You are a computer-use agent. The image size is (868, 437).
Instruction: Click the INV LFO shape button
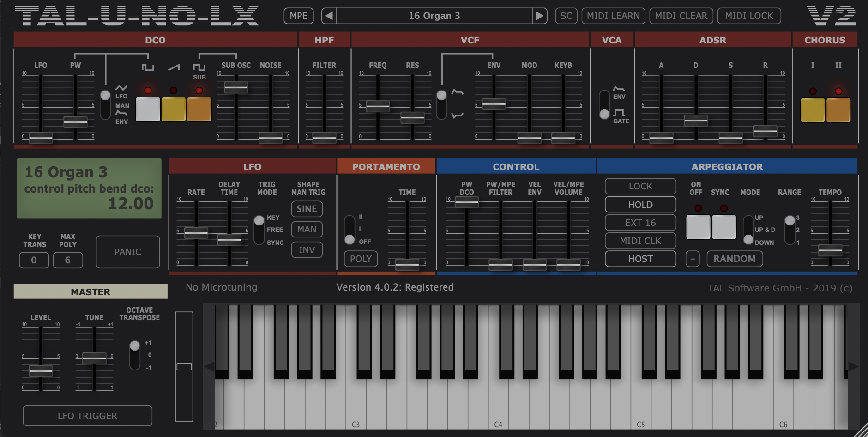(307, 249)
